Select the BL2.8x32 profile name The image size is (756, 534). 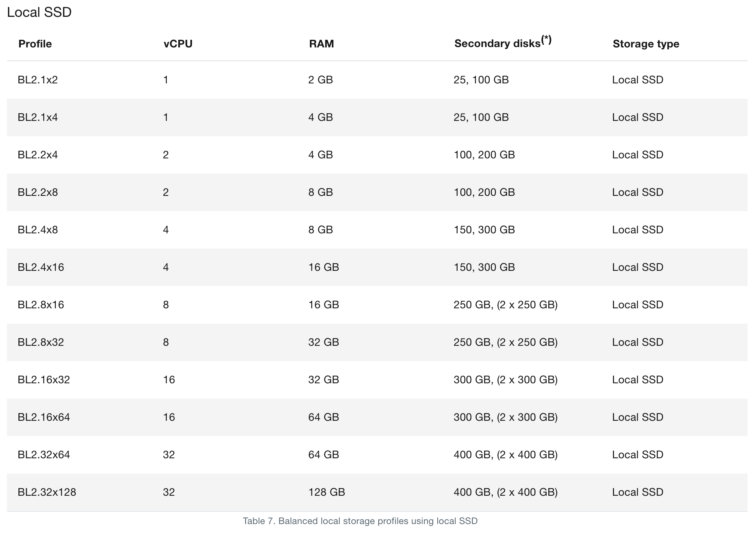point(41,342)
